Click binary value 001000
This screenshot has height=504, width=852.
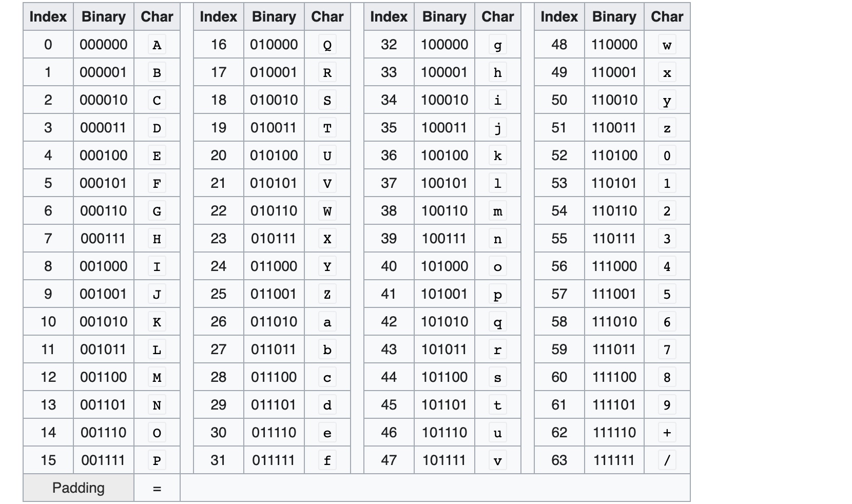pos(104,266)
